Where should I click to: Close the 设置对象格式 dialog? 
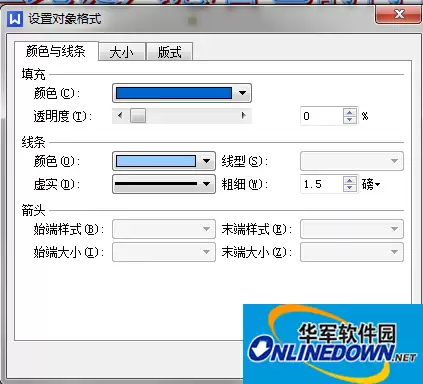pos(399,15)
